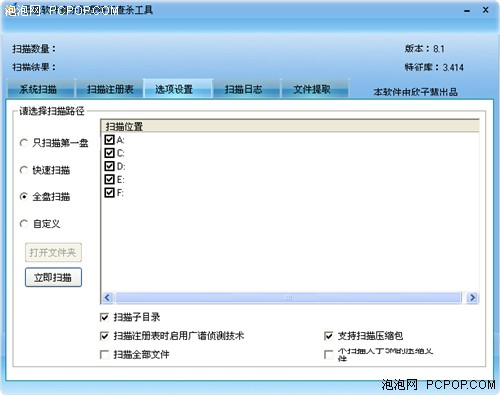This screenshot has height=395, width=500.
Task: Disable 扫描注册表时启用广谱侦测技术 option
Action: point(104,336)
